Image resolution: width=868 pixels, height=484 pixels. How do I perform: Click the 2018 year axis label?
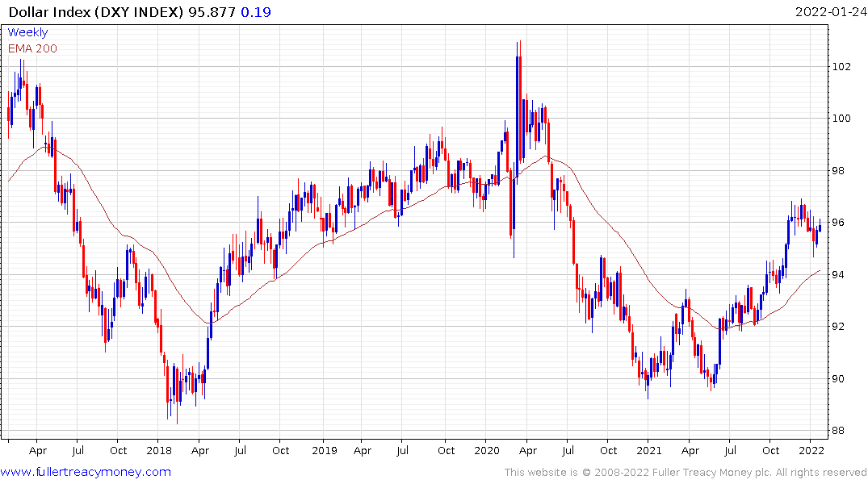click(159, 450)
